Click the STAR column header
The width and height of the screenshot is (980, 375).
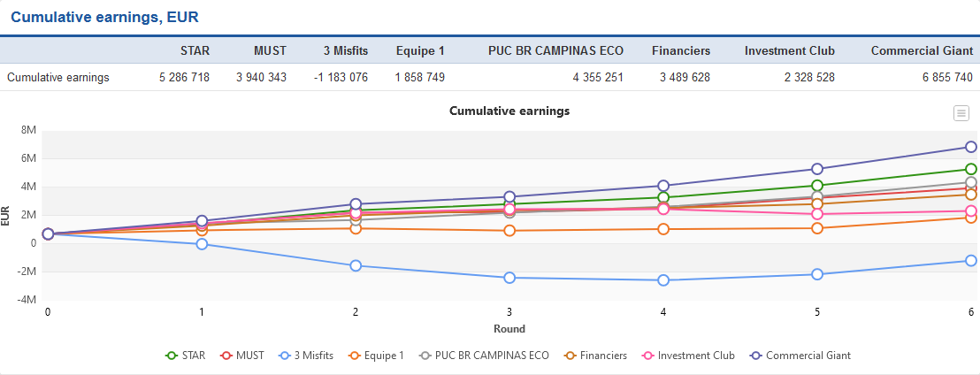click(x=195, y=50)
